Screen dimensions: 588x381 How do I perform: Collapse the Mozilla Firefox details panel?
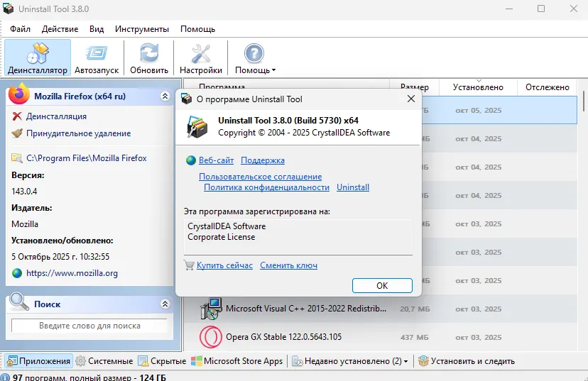pos(165,96)
